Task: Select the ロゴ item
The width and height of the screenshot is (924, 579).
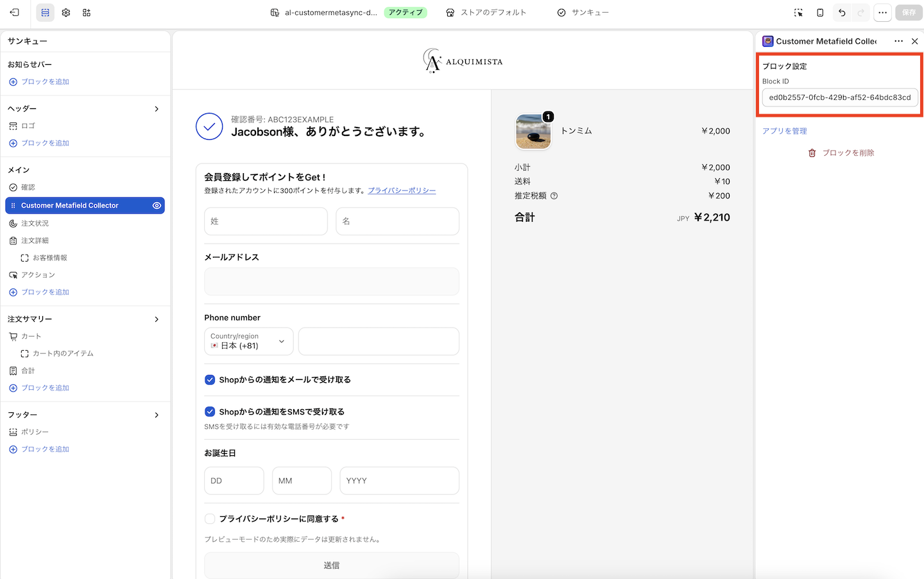Action: [22, 126]
